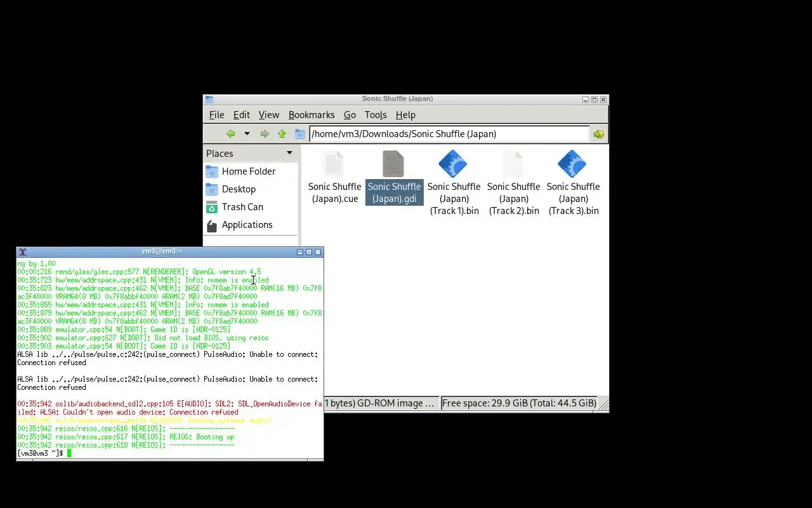Open the Tools menu
The image size is (812, 508).
click(x=376, y=115)
